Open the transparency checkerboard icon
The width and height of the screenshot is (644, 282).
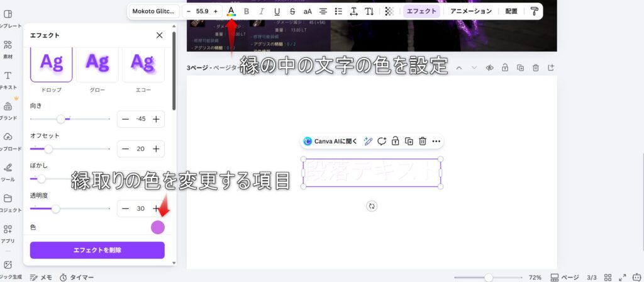tap(389, 11)
